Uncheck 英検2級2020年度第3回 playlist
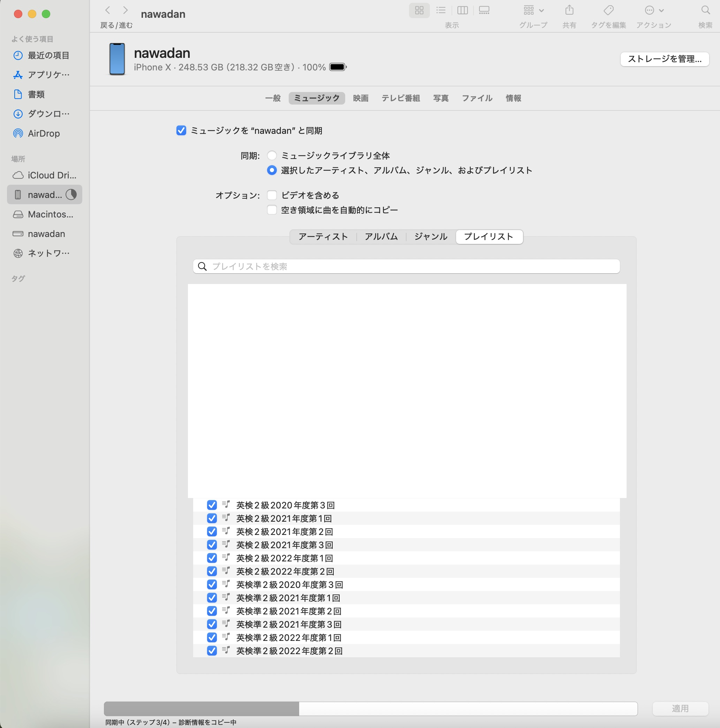 pyautogui.click(x=212, y=505)
